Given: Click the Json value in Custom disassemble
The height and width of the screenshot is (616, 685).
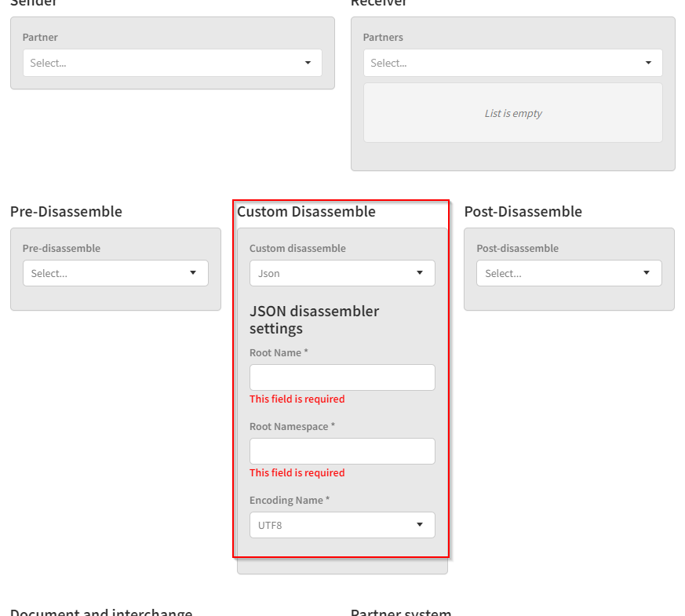Looking at the screenshot, I should pos(269,274).
